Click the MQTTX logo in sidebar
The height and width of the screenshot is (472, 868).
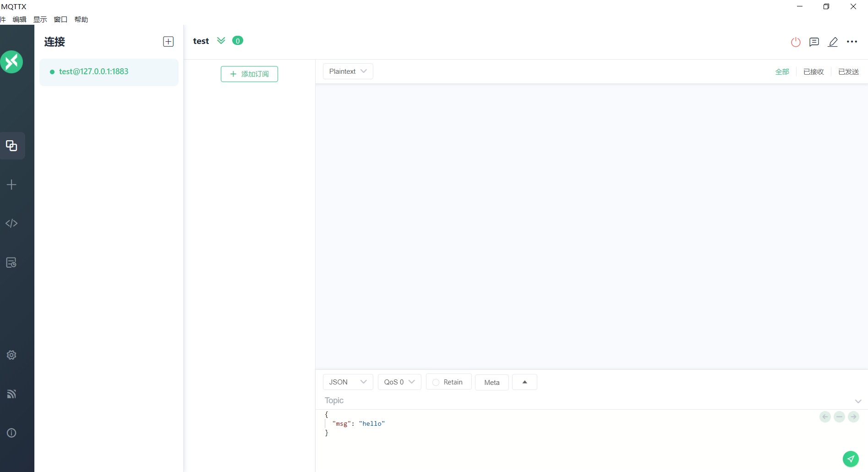tap(11, 62)
